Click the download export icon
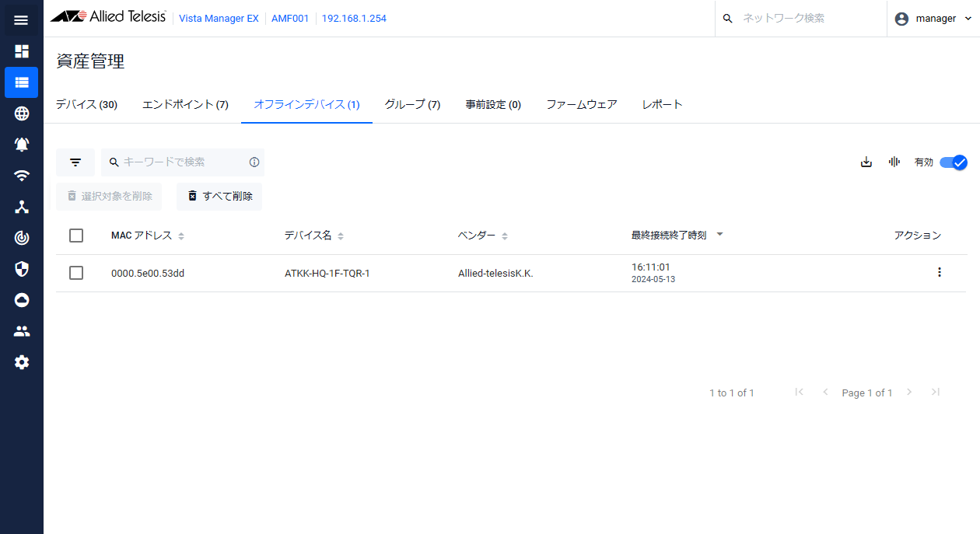980x534 pixels. coord(866,162)
